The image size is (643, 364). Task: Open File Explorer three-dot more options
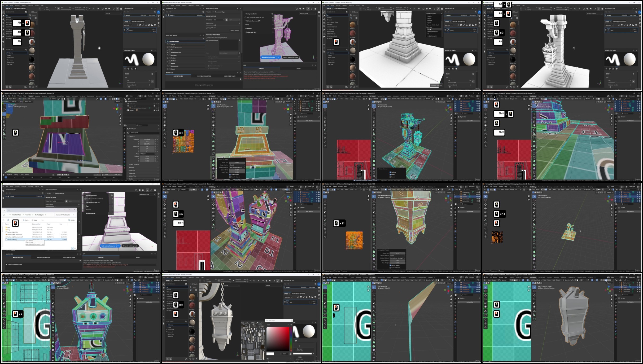point(42,220)
